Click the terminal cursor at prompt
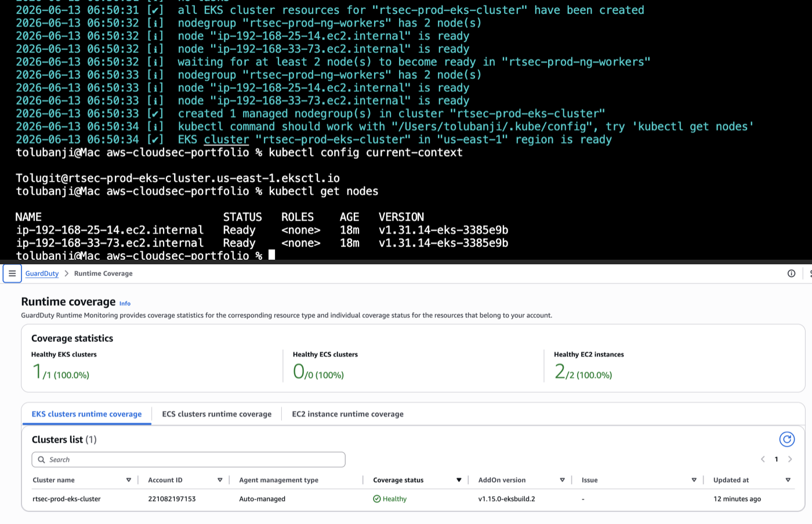812x524 pixels. coord(271,255)
